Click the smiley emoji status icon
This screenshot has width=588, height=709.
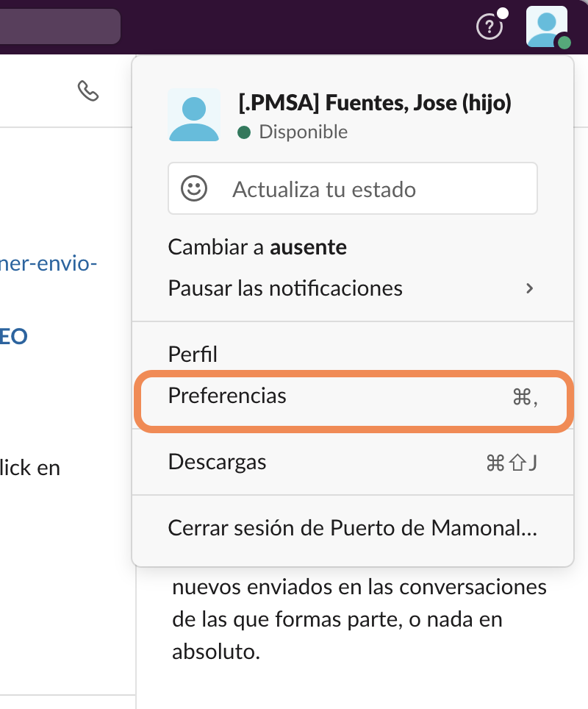[194, 188]
